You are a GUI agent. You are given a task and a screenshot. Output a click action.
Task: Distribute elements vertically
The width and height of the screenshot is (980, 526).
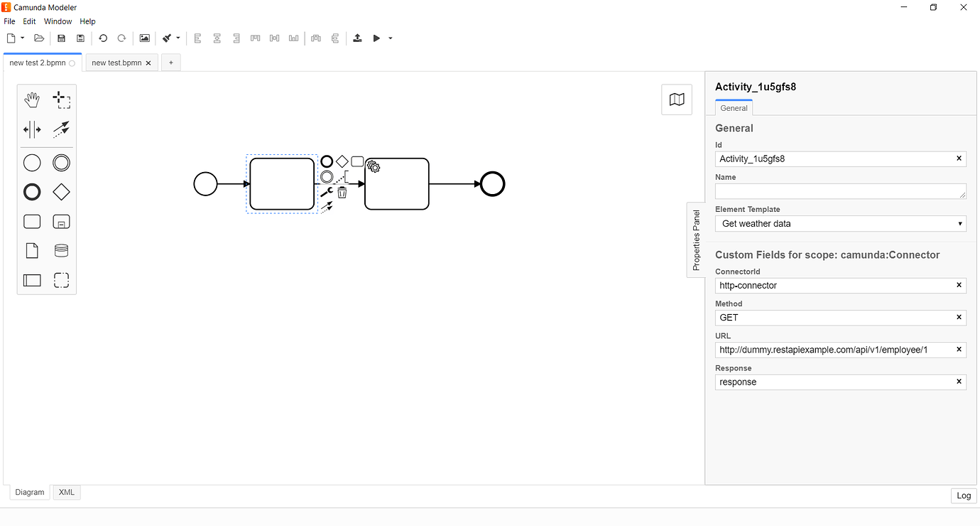pyautogui.click(x=335, y=38)
